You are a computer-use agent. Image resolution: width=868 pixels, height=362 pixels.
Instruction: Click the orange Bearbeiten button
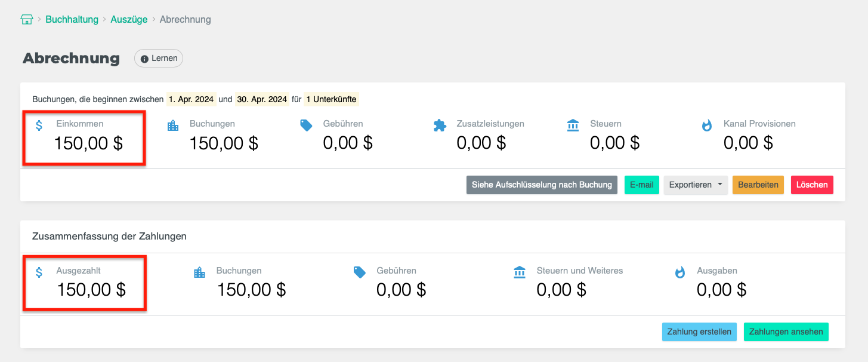(x=758, y=185)
